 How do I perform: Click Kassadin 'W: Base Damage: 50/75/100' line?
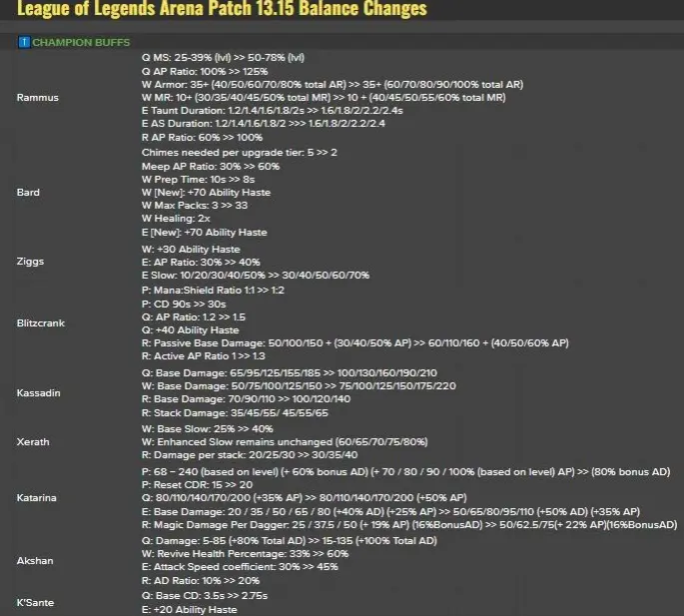click(x=299, y=386)
